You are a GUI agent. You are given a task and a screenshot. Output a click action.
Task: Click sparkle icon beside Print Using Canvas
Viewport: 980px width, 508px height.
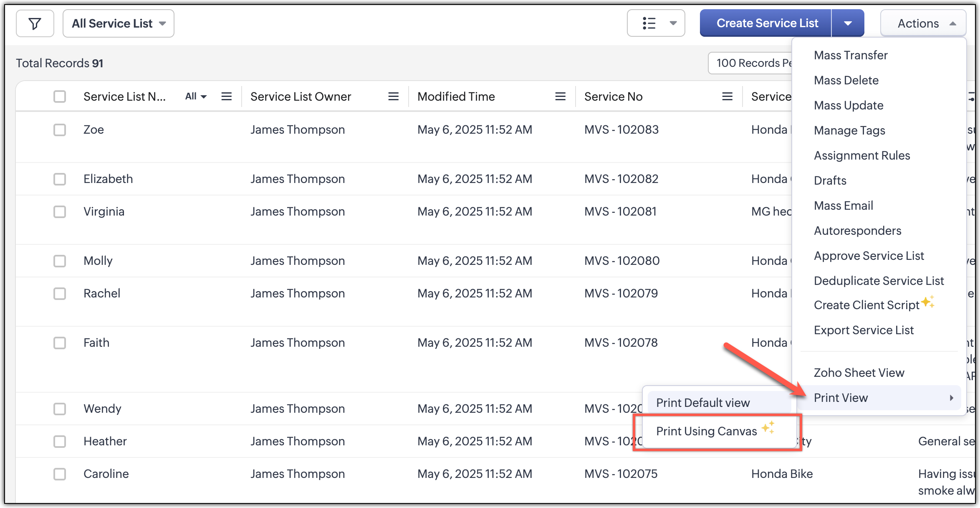pos(768,427)
